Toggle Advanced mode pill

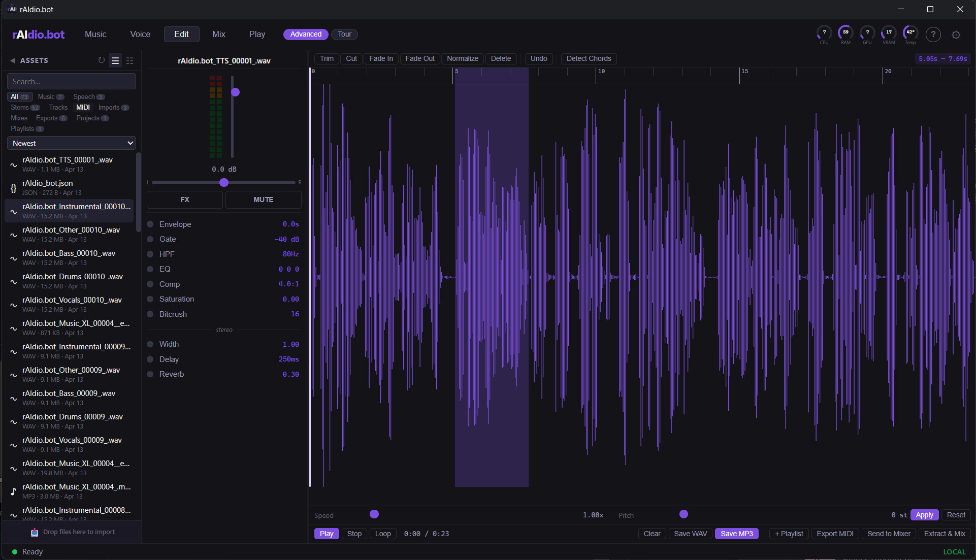point(306,35)
